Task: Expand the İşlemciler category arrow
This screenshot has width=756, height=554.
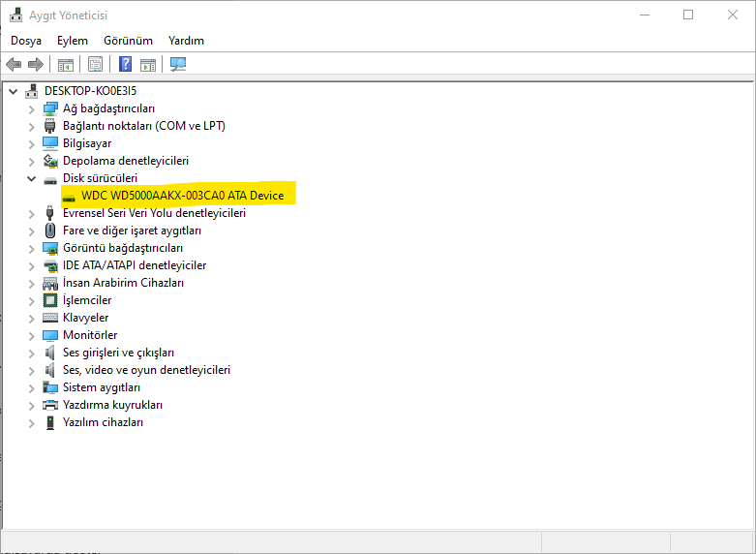Action: 31,301
